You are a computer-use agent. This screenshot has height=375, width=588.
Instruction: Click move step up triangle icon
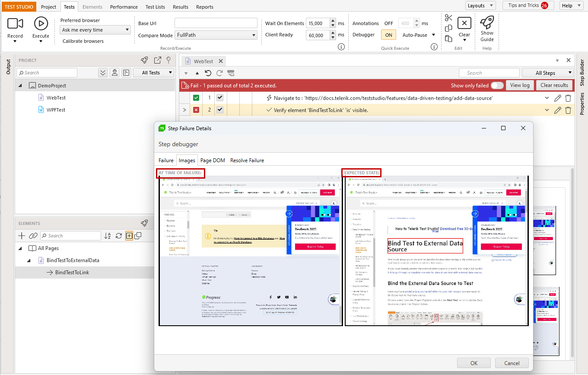point(197,73)
